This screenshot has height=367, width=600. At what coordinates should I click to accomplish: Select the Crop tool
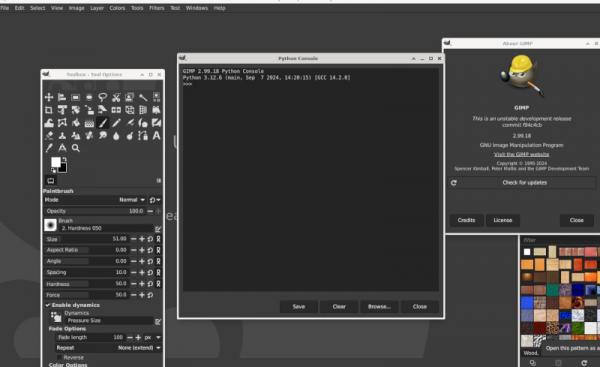click(49, 110)
